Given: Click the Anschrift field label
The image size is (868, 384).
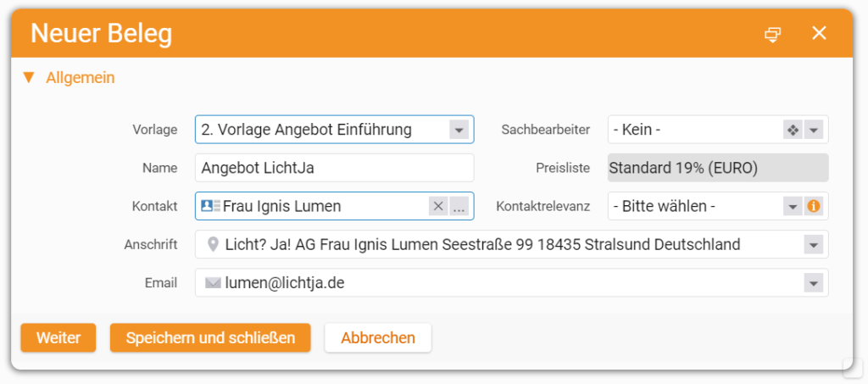Looking at the screenshot, I should pos(151,245).
